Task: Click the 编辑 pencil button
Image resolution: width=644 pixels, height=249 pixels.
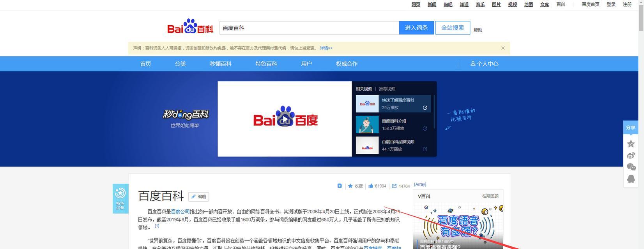Action: [198, 197]
